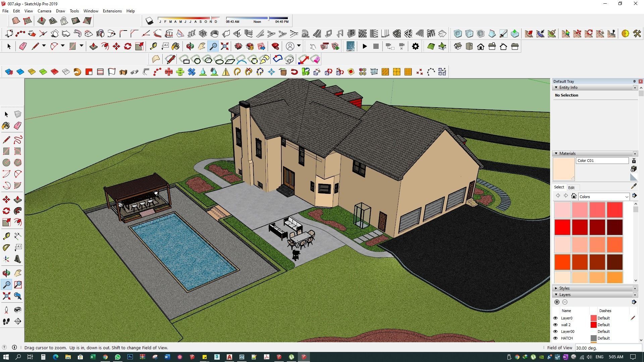Click the wall 2 layer color swatch
This screenshot has width=644, height=362.
click(593, 325)
